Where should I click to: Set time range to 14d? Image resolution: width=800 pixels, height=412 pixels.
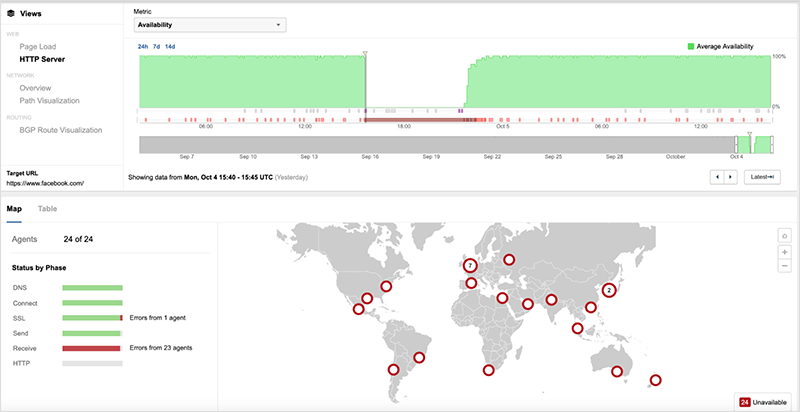click(169, 46)
